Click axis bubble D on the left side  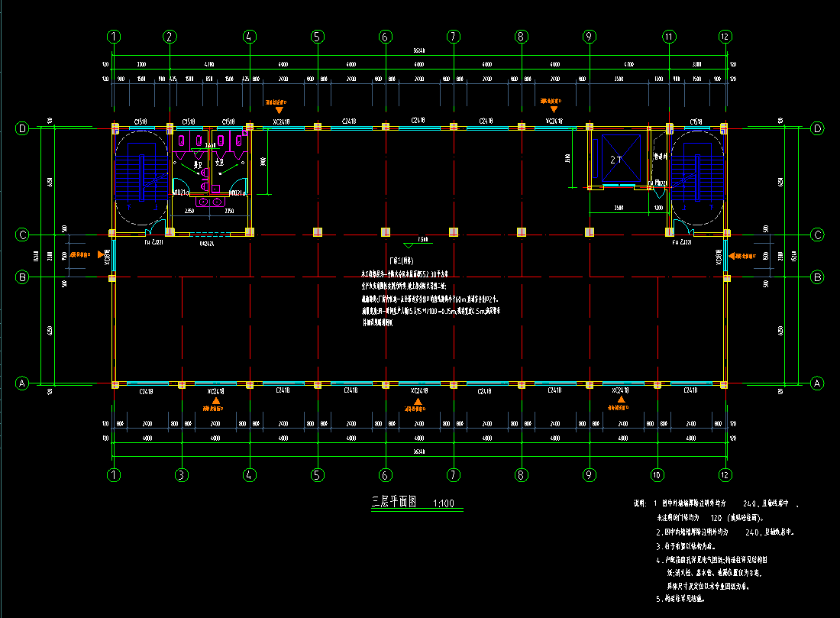point(22,128)
